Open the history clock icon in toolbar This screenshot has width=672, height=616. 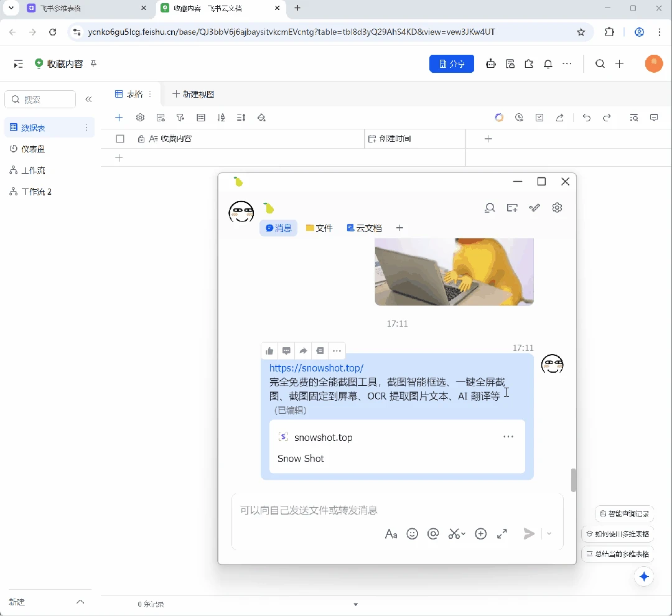[x=519, y=118]
